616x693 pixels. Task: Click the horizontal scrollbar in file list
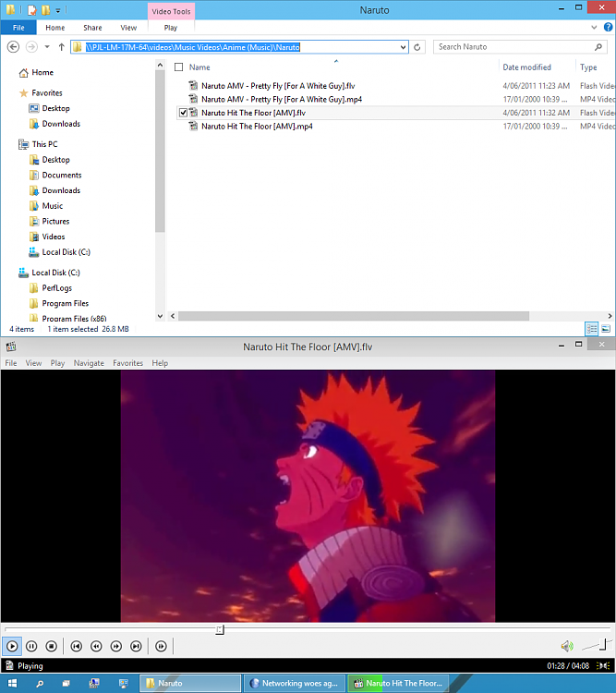coord(354,316)
